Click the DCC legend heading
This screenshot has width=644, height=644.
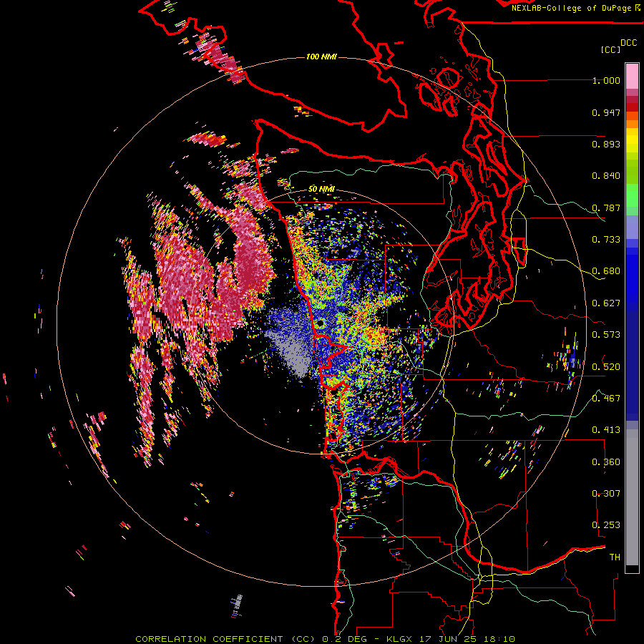[629, 43]
